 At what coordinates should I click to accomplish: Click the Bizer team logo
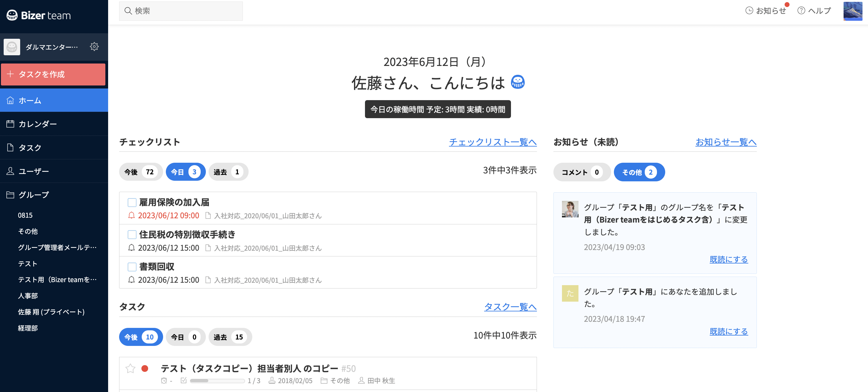[39, 16]
